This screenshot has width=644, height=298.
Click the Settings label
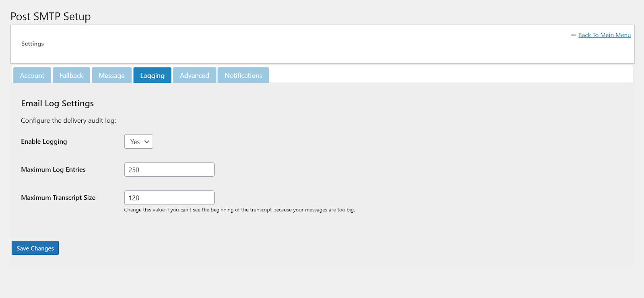[x=33, y=43]
